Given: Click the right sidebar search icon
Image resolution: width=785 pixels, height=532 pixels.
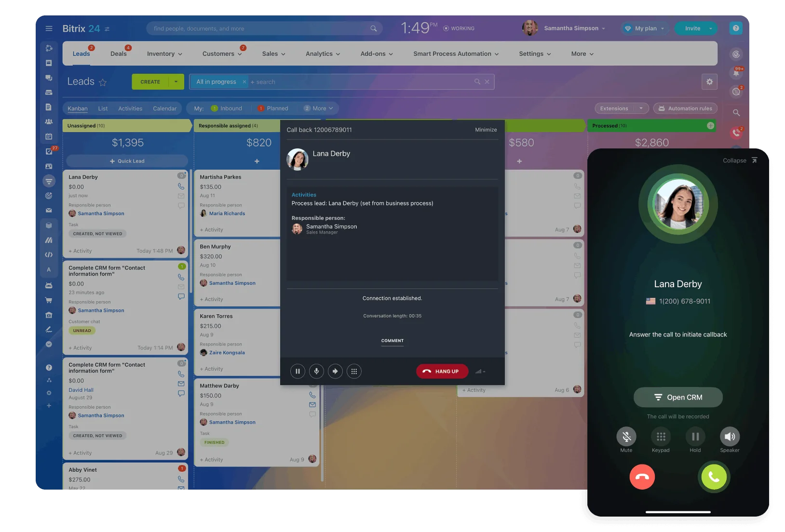Looking at the screenshot, I should click(736, 113).
